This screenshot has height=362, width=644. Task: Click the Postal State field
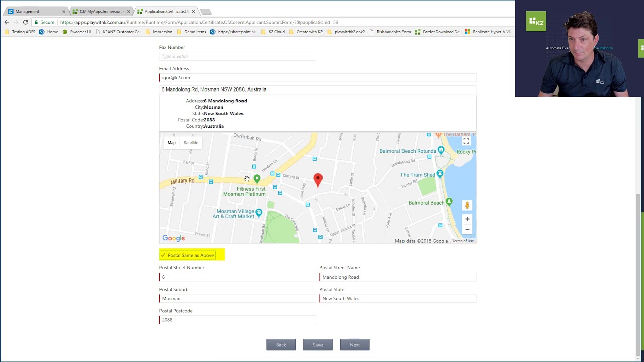tap(398, 299)
